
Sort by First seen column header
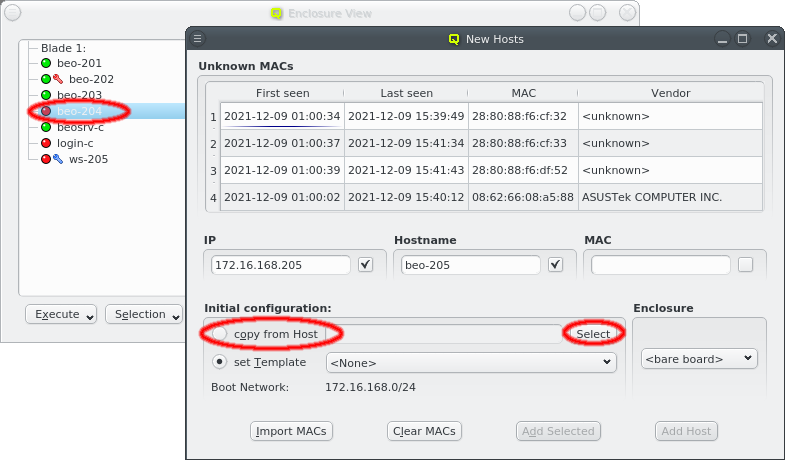pos(282,93)
